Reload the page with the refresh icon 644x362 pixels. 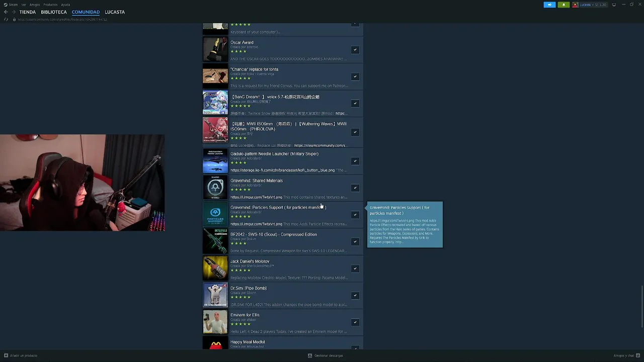6,19
